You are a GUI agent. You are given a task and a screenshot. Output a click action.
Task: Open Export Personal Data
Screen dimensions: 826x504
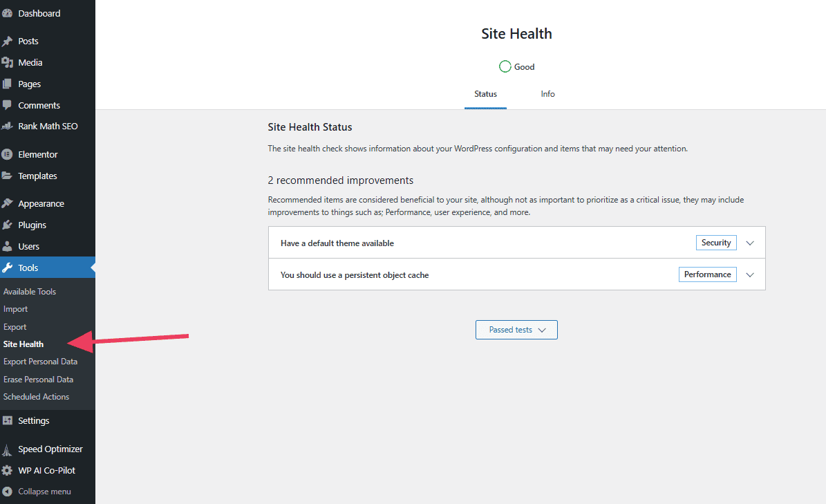[x=39, y=361]
